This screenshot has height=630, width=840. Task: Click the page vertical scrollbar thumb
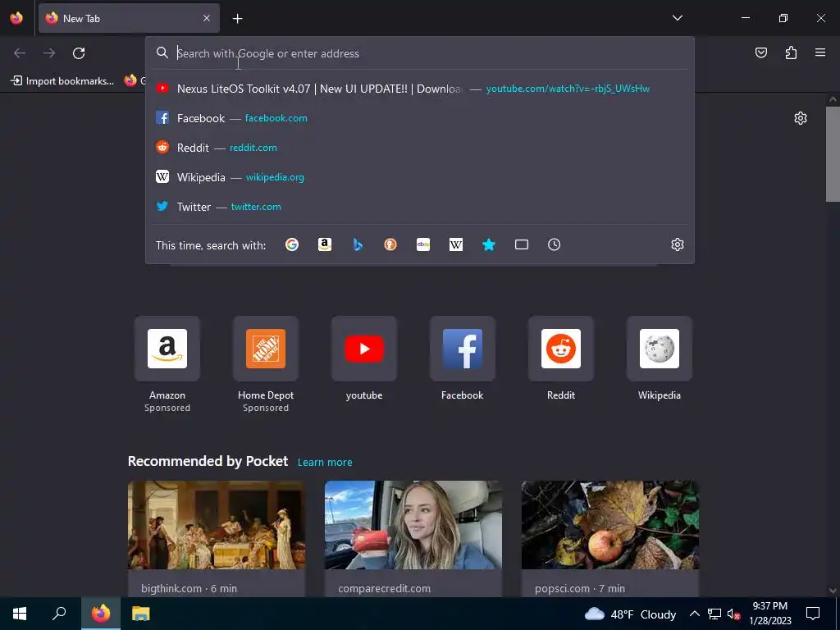tap(833, 154)
